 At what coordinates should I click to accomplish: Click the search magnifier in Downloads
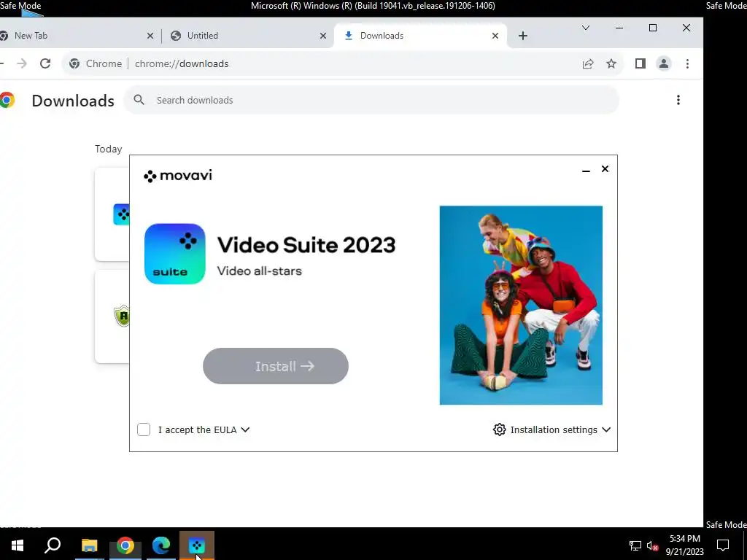(x=139, y=100)
